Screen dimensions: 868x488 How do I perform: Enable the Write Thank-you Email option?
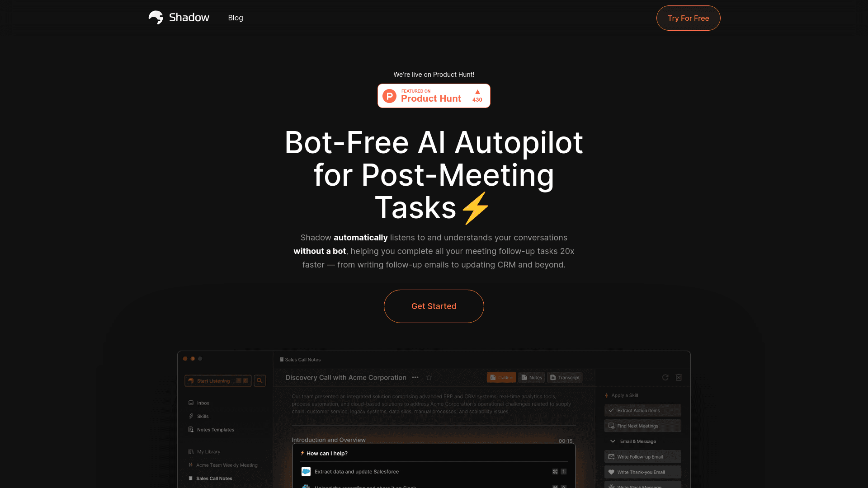pos(643,471)
